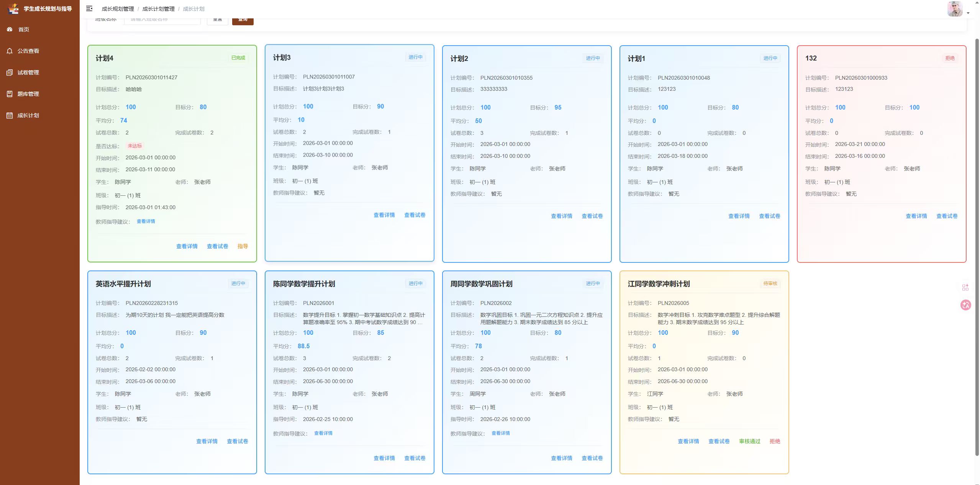Image resolution: width=980 pixels, height=485 pixels.
Task: View details of 计划1
Action: pyautogui.click(x=739, y=216)
